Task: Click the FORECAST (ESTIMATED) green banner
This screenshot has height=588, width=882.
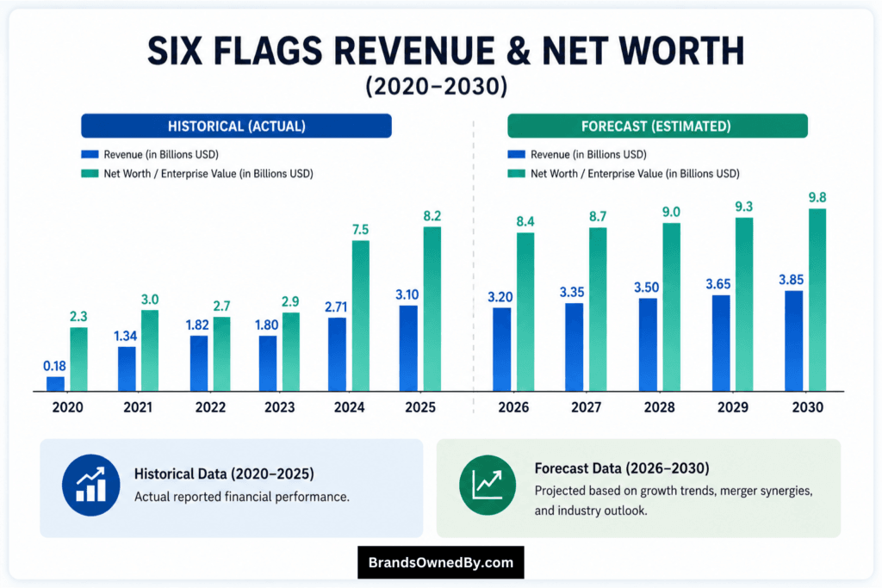Action: [x=657, y=126]
